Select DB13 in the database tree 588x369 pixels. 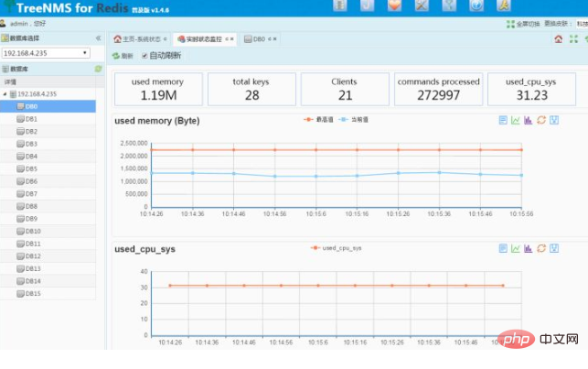point(48,268)
